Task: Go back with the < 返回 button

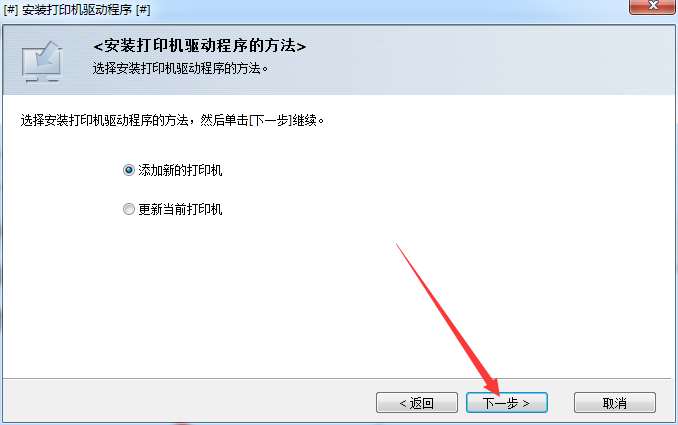Action: [x=417, y=403]
